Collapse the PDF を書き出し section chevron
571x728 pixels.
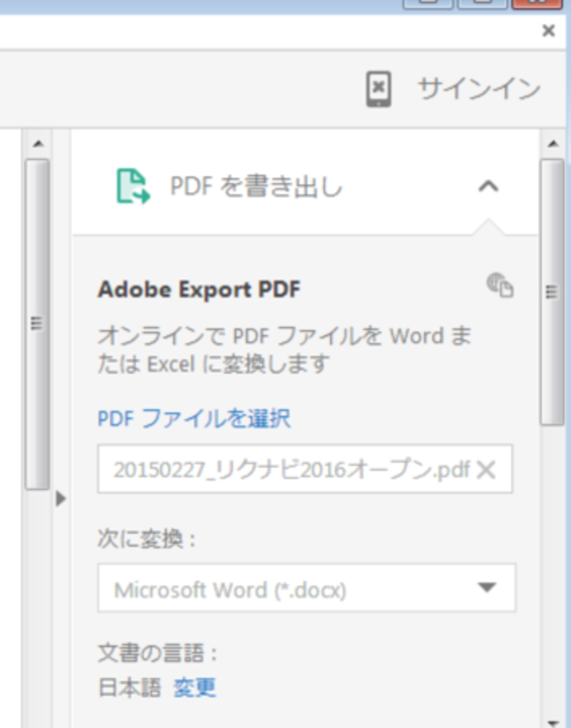(488, 186)
